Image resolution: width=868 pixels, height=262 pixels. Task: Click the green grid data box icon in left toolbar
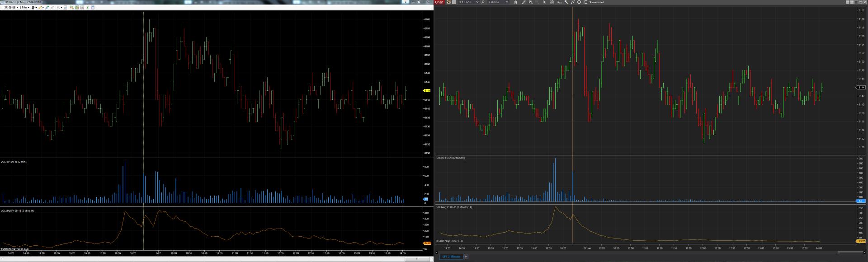pos(77,8)
